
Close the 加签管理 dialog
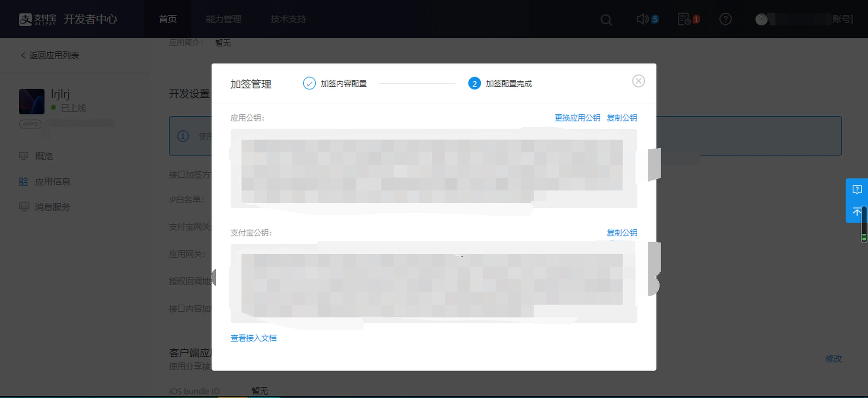coord(638,81)
